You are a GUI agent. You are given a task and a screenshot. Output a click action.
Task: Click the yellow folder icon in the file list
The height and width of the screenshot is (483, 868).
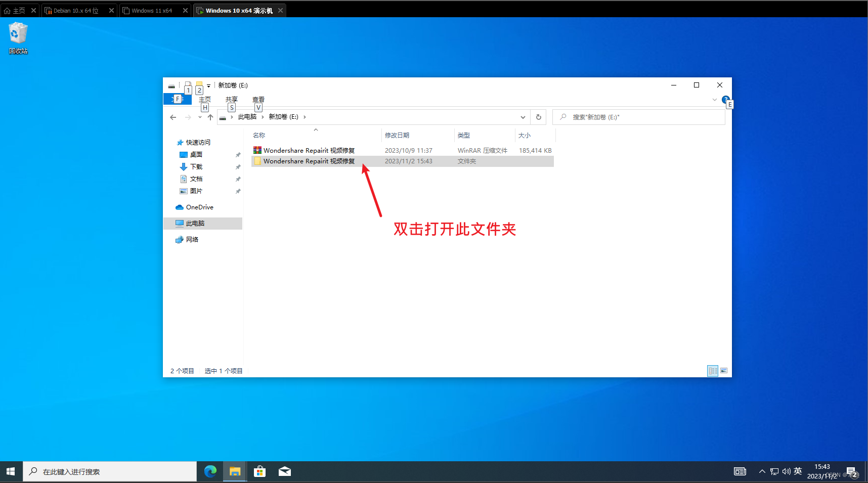point(257,161)
